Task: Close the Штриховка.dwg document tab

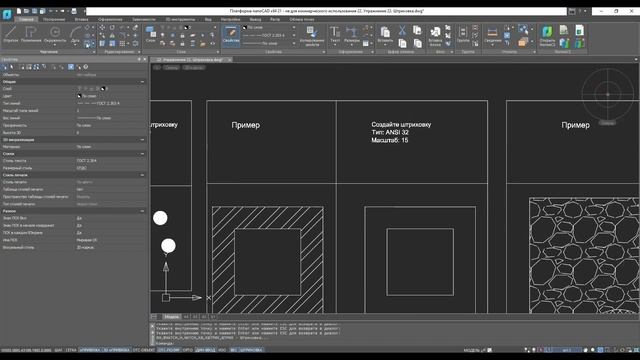Action: click(229, 60)
